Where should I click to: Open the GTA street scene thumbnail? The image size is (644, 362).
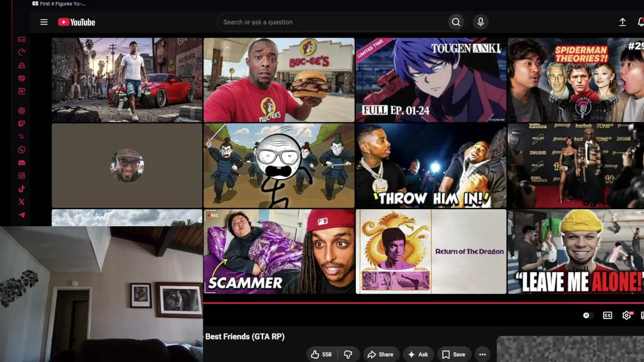click(127, 80)
